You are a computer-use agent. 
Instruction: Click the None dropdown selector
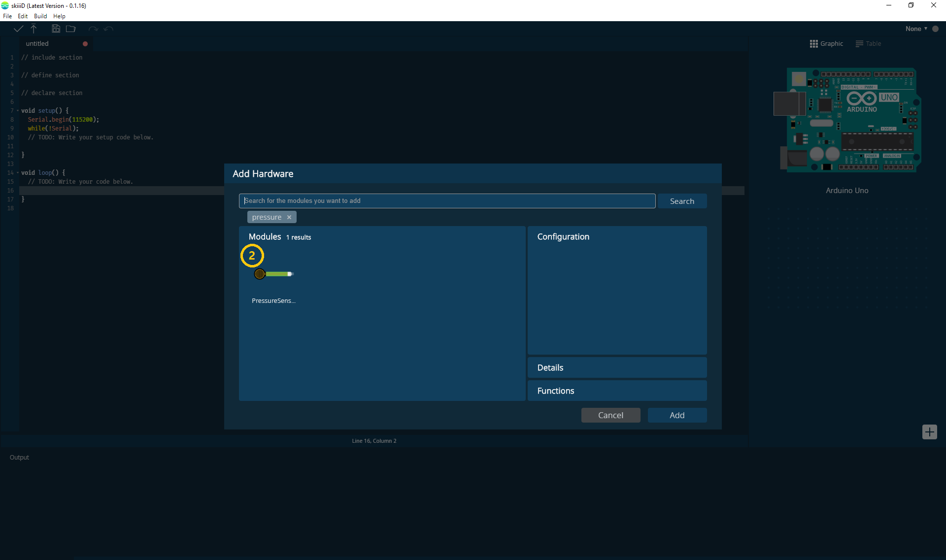pyautogui.click(x=917, y=28)
